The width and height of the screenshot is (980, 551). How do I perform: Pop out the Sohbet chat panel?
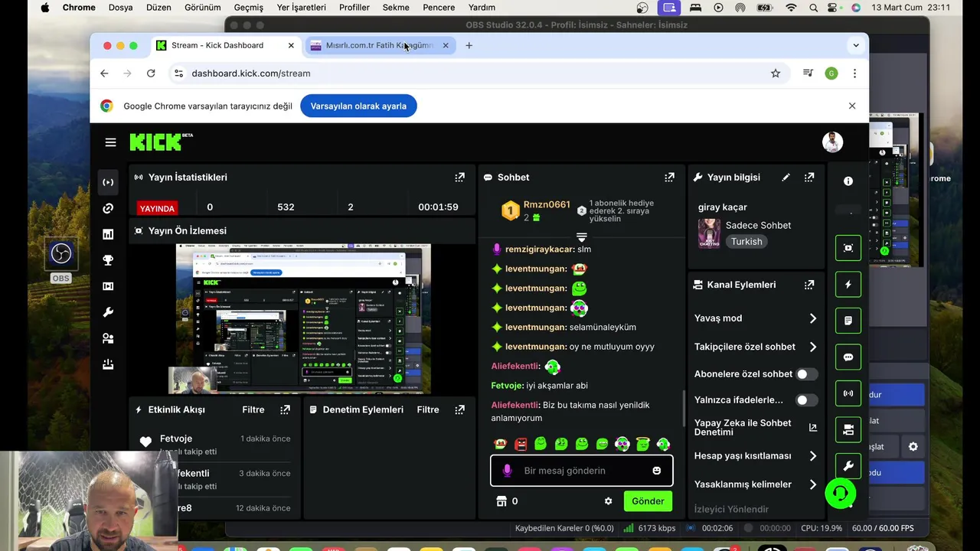click(x=669, y=177)
